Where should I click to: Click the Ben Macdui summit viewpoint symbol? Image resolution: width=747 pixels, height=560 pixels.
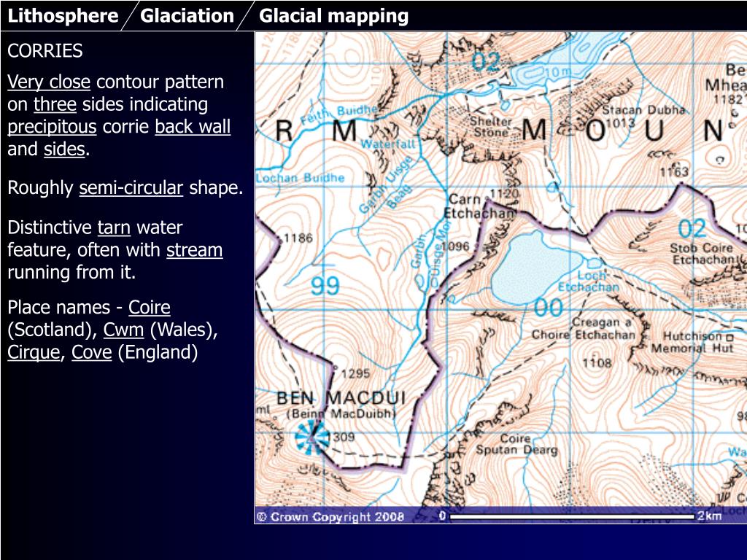pos(311,437)
